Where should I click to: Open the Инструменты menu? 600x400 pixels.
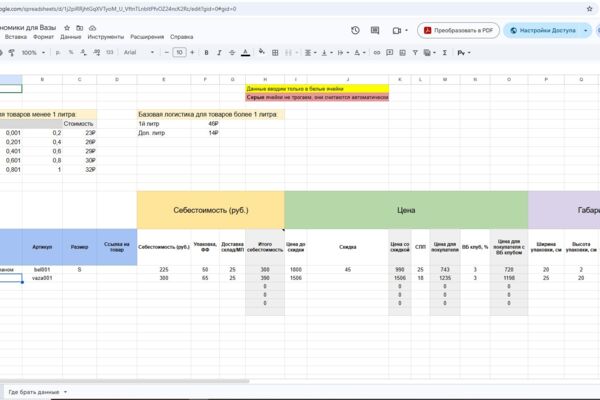[106, 37]
